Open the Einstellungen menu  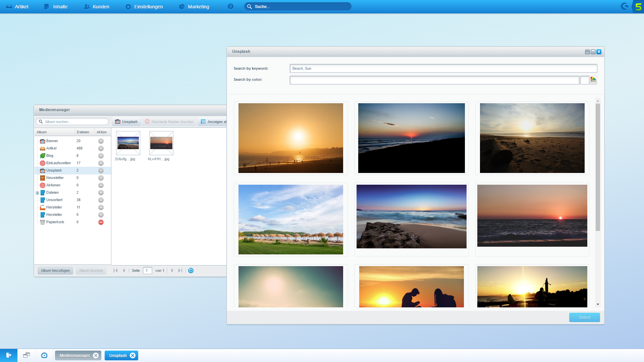pos(144,7)
